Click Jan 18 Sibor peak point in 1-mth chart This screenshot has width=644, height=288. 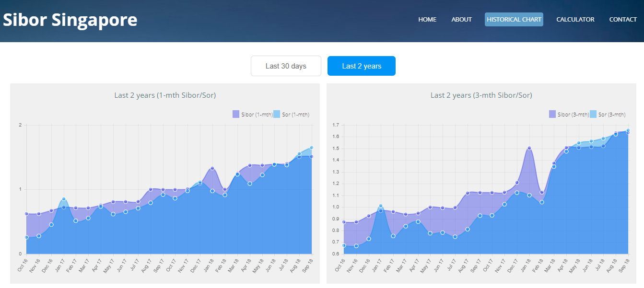[x=212, y=168]
